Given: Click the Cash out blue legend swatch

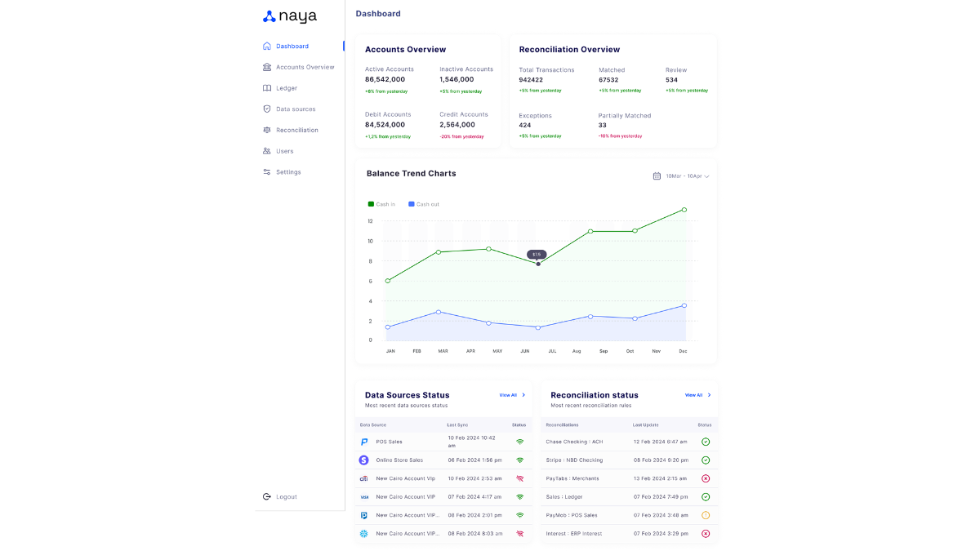Looking at the screenshot, I should [412, 204].
